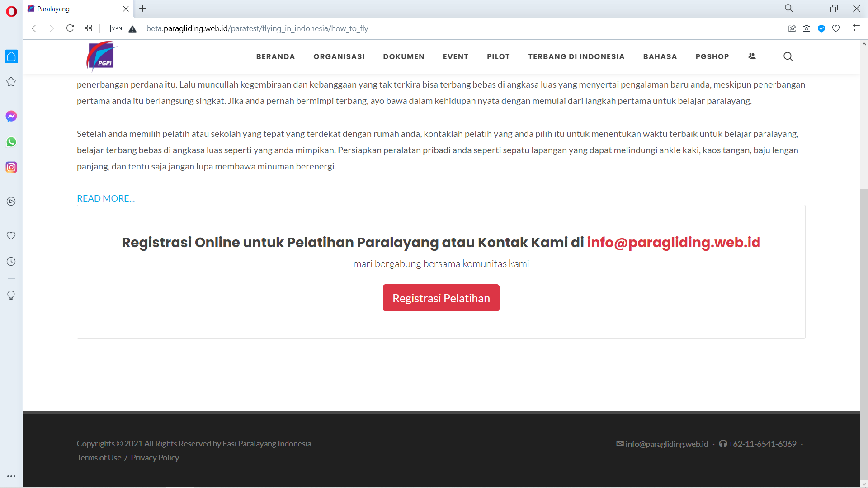
Task: Click the user account icon in the navbar
Action: pyautogui.click(x=752, y=56)
